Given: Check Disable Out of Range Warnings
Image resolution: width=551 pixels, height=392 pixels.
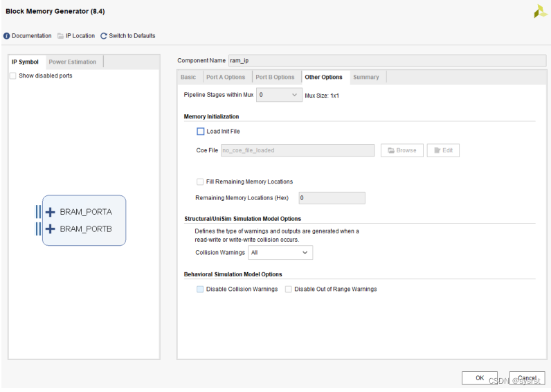Looking at the screenshot, I should [289, 289].
